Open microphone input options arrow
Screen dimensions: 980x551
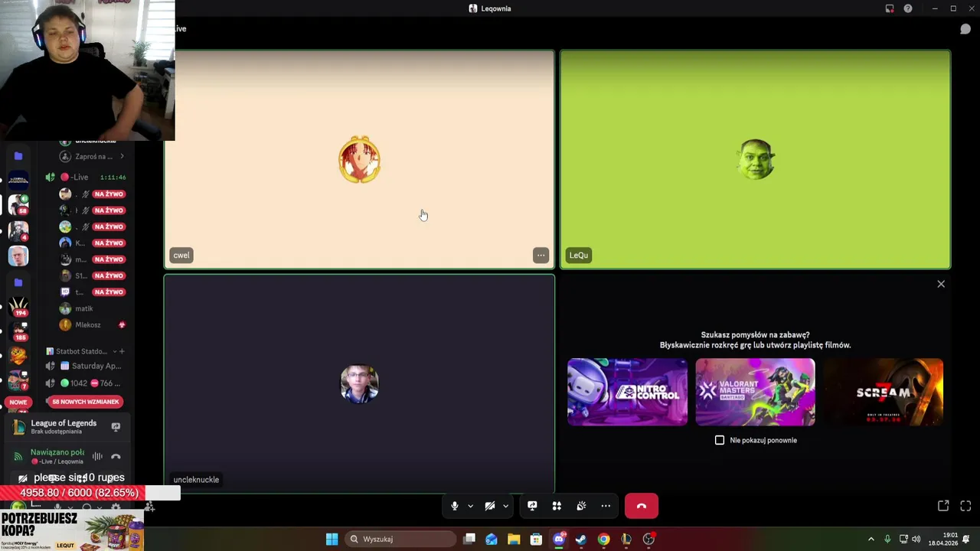[x=470, y=506]
